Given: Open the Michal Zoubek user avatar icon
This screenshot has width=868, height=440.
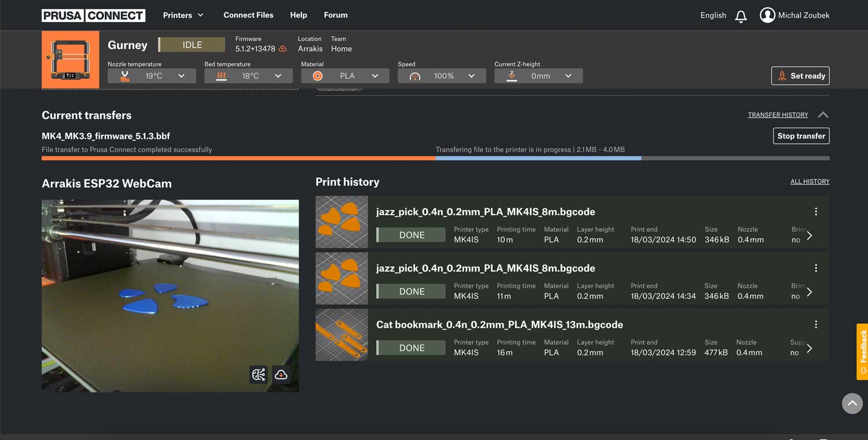Looking at the screenshot, I should pos(767,16).
